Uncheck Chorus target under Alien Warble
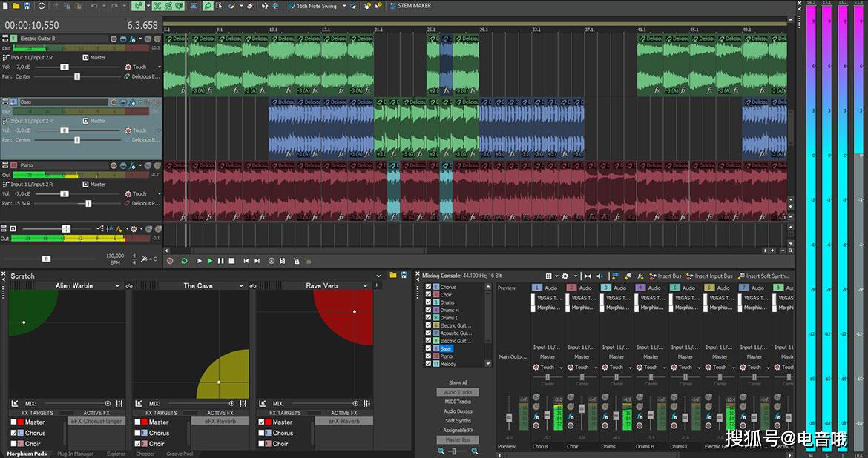Screen dimensions: 868x458 (14, 433)
